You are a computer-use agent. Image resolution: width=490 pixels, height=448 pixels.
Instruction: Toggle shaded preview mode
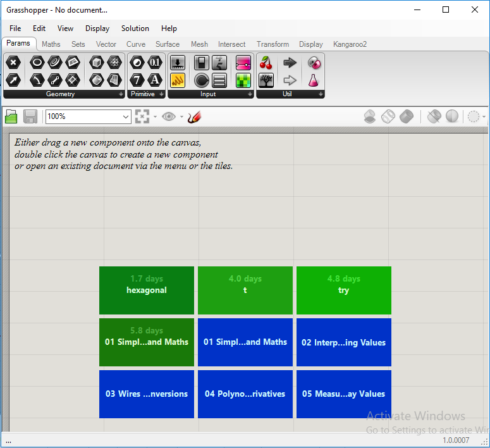click(x=407, y=116)
